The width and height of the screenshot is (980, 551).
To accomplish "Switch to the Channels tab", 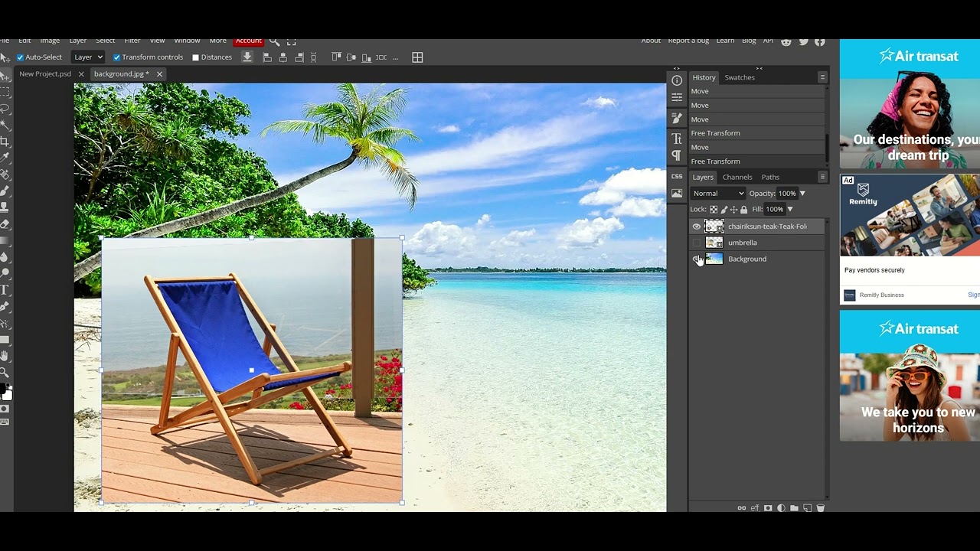I will pos(737,177).
